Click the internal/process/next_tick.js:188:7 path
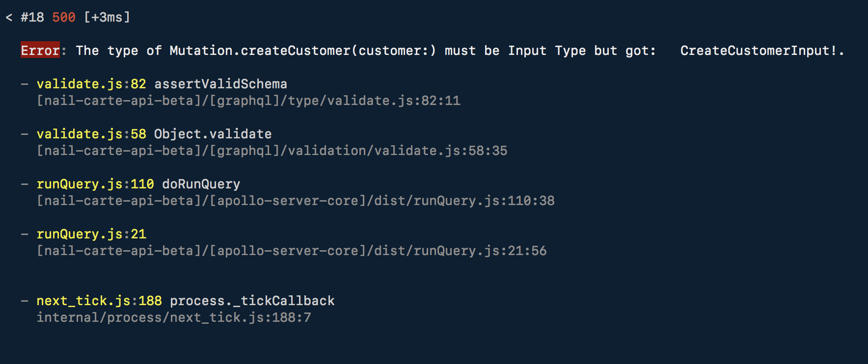This screenshot has height=364, width=868. pos(174,318)
